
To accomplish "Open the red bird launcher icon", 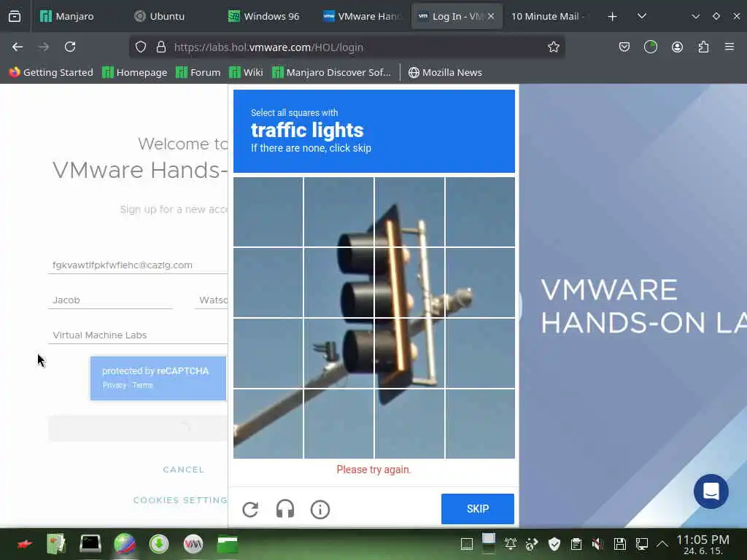I will pyautogui.click(x=24, y=544).
